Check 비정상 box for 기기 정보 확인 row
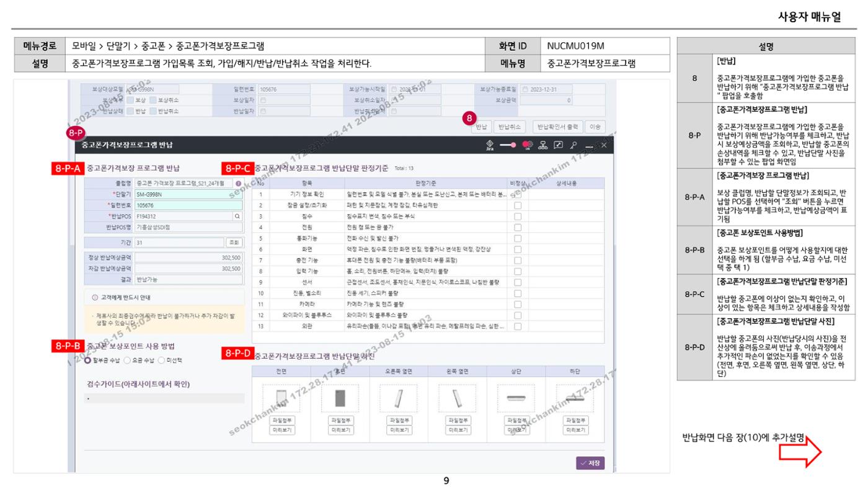 [517, 194]
